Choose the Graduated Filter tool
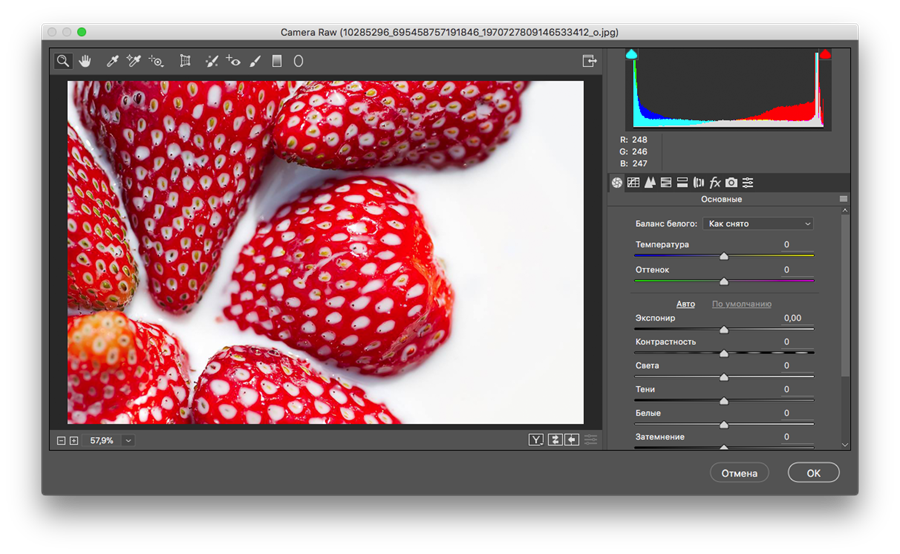This screenshot has height=554, width=900. [x=277, y=61]
